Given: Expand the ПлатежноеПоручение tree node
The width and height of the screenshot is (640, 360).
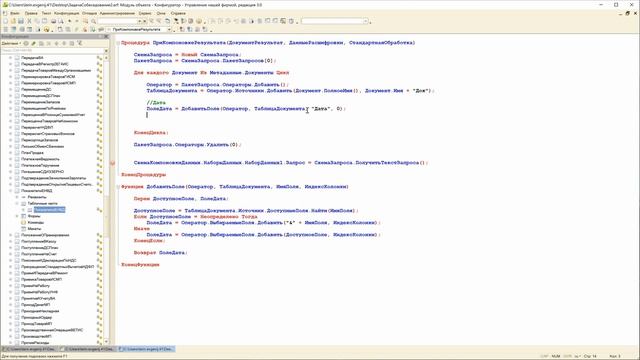Looking at the screenshot, I should point(11,165).
